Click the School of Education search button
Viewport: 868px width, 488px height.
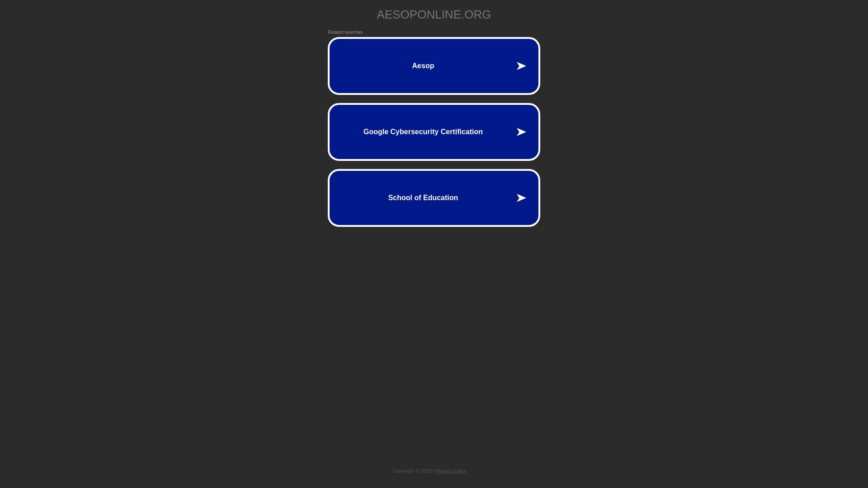(x=434, y=198)
